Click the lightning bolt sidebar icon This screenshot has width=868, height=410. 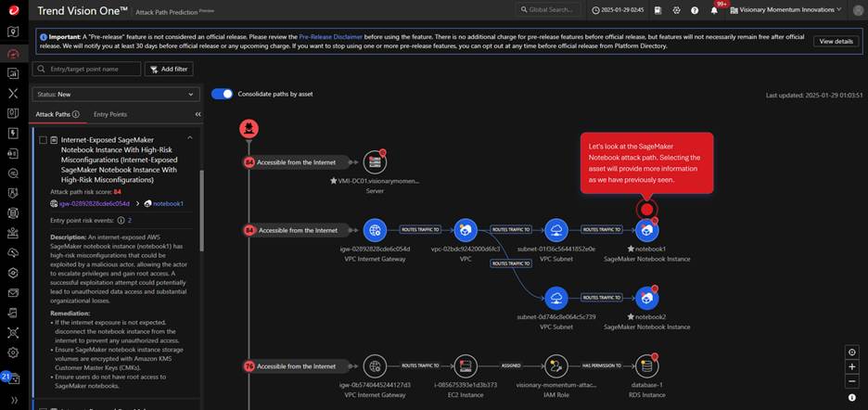13,133
